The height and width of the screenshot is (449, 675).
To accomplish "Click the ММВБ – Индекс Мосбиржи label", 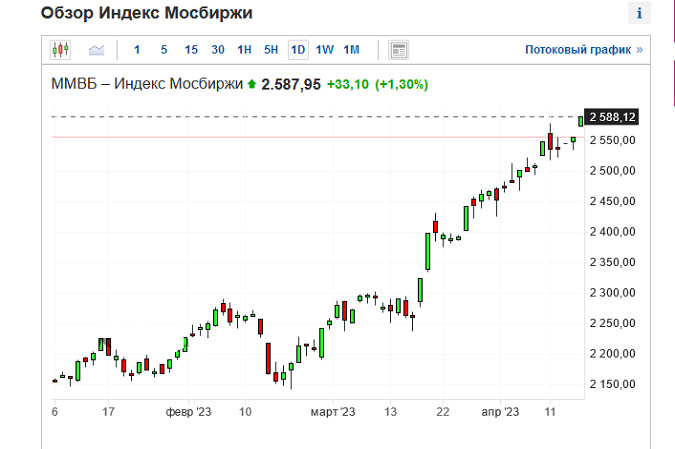I will [147, 84].
